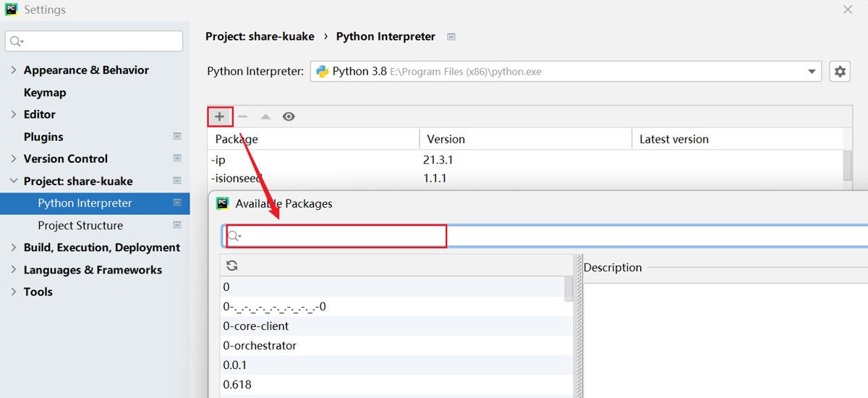Click project-level icon beside breadcrumb
868x398 pixels.
click(451, 36)
